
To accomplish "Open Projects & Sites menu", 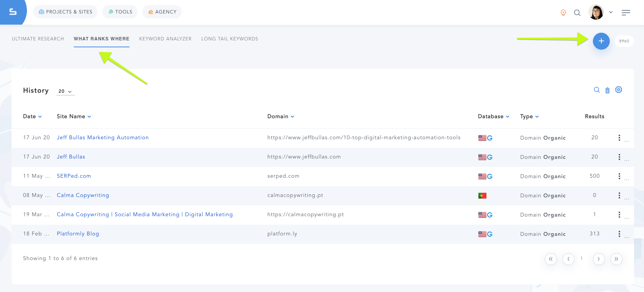I will [x=65, y=12].
